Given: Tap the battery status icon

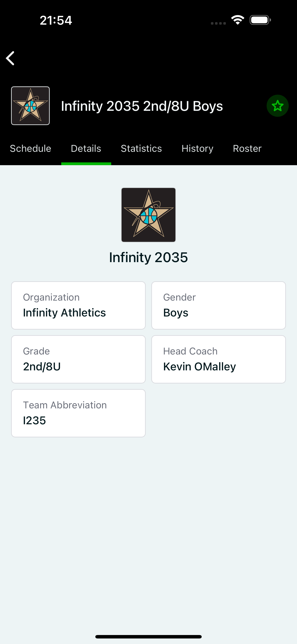Looking at the screenshot, I should click(260, 20).
